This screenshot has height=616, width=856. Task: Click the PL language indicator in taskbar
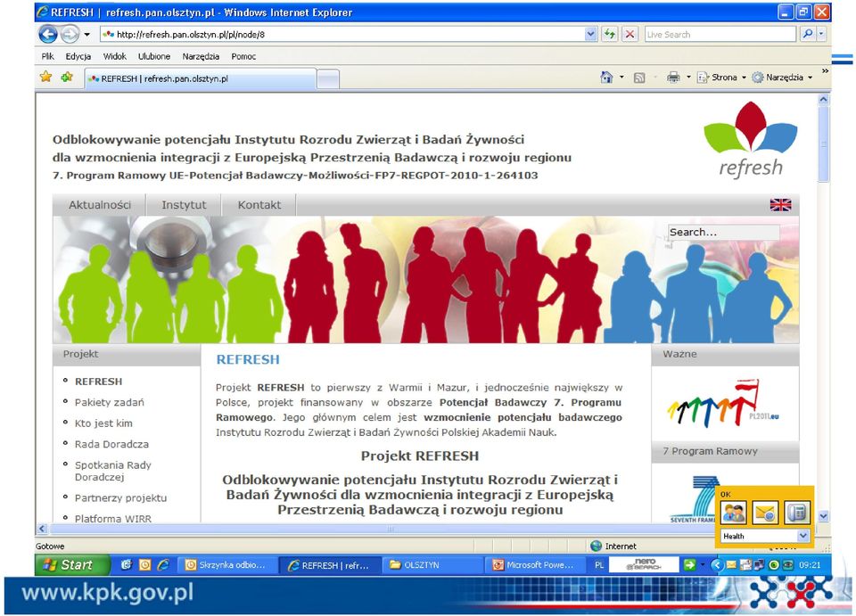click(599, 565)
